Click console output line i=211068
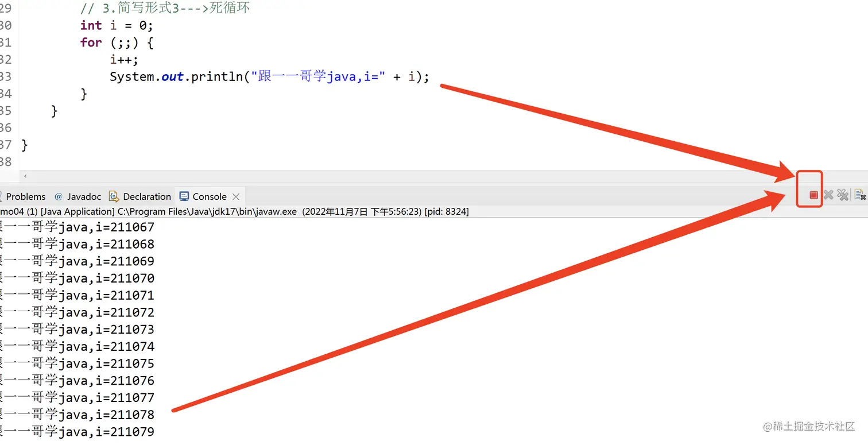 (x=77, y=245)
